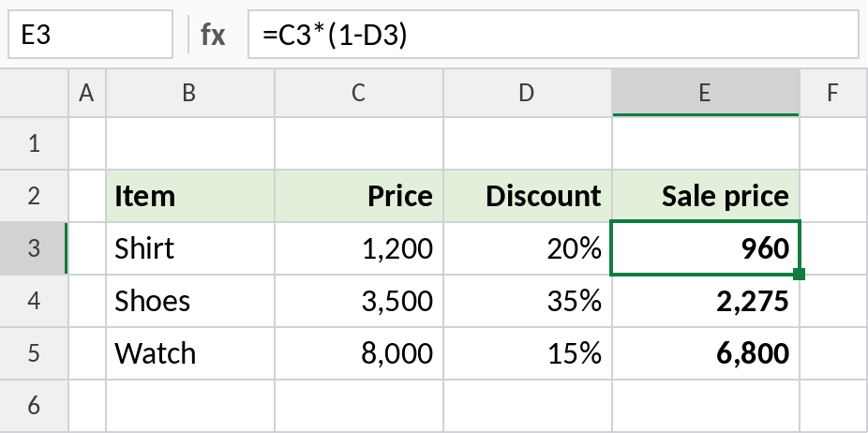Select the cell with price 8,000
The width and height of the screenshot is (868, 433).
[359, 353]
